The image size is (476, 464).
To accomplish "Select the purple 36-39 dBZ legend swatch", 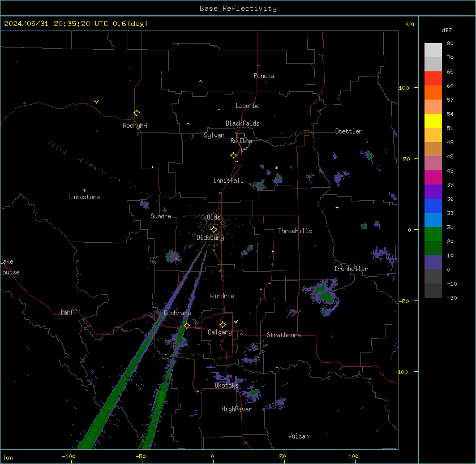I will pyautogui.click(x=433, y=191).
